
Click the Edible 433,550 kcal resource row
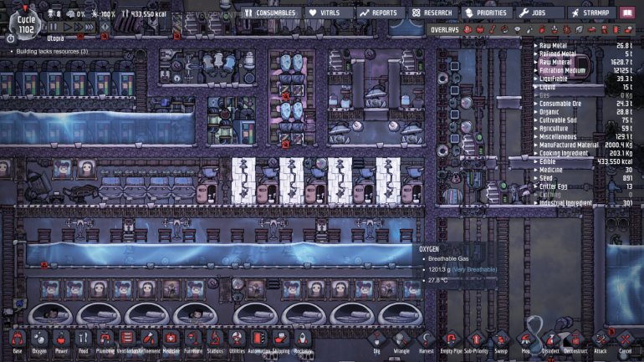pos(583,161)
